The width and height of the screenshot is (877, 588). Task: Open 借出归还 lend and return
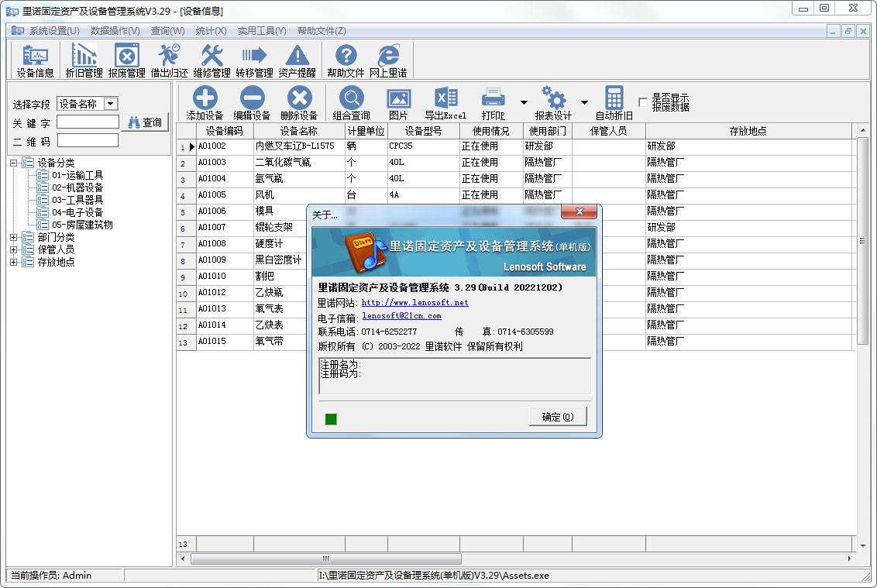pos(170,60)
